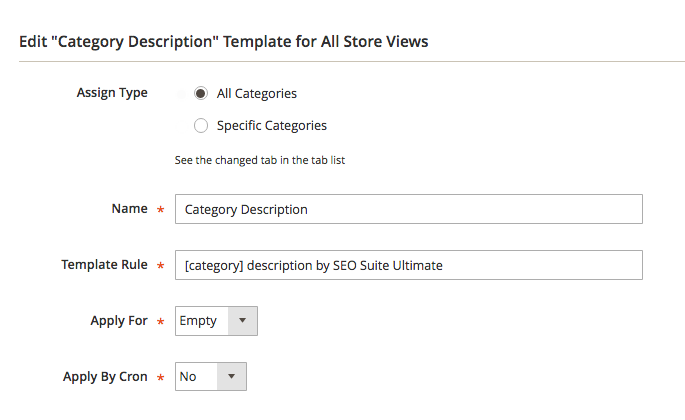Click the arrow on Apply By Cron dropdown
Screen dimensions: 685x420
(x=231, y=377)
